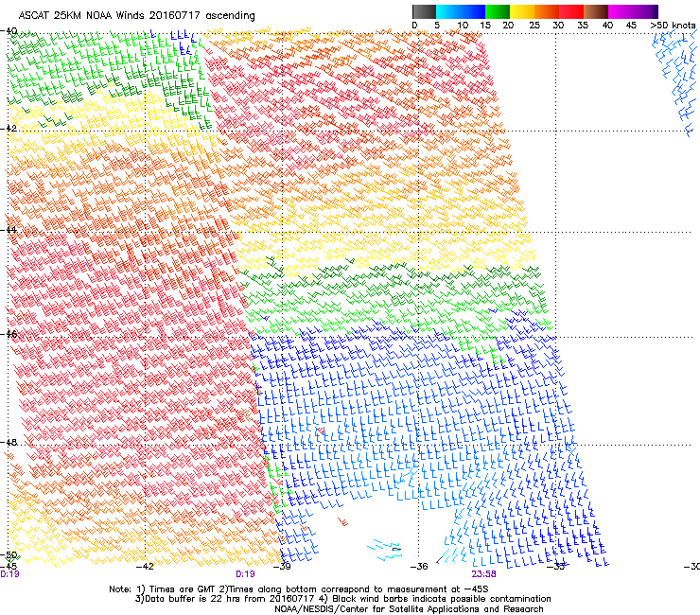Click the purple '23:58' swath time label
Screen dimensions: 700x615
point(484,574)
